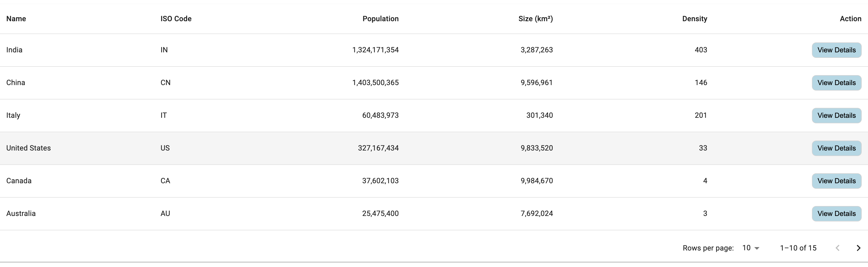
Task: Click Size (km²) column header
Action: point(535,19)
